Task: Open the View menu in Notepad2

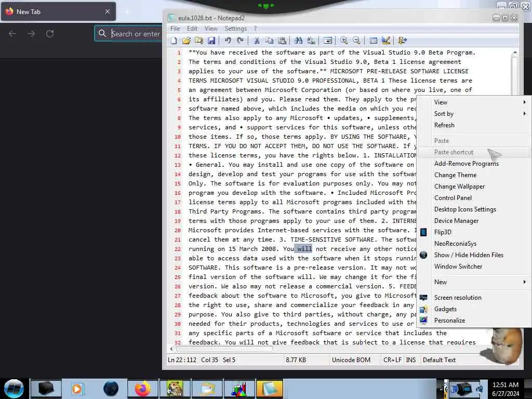Action: pos(211,29)
